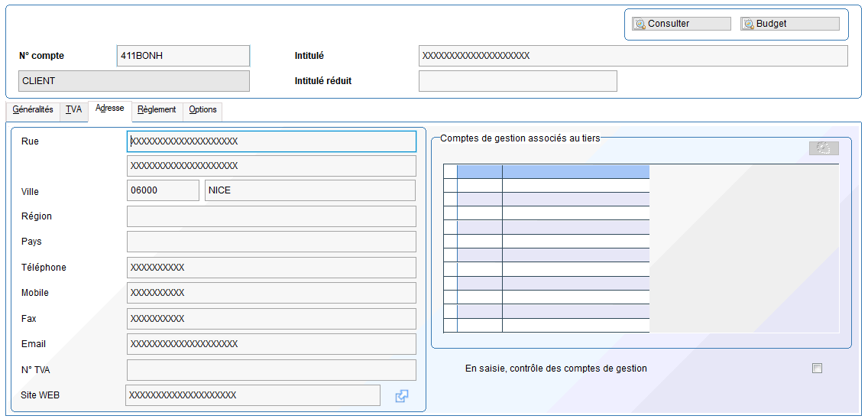Click into the N° compte field 411BONH
This screenshot has height=419, width=868.
(183, 56)
